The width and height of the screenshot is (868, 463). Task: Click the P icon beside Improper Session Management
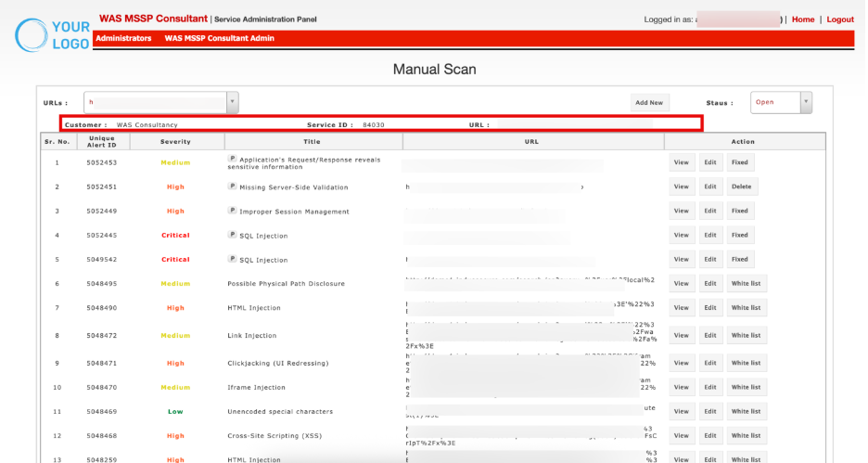pyautogui.click(x=232, y=211)
